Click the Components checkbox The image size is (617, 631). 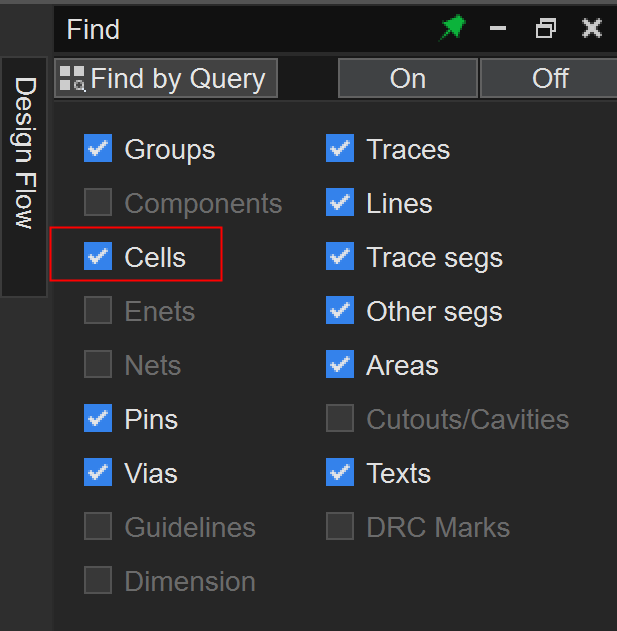click(x=98, y=203)
